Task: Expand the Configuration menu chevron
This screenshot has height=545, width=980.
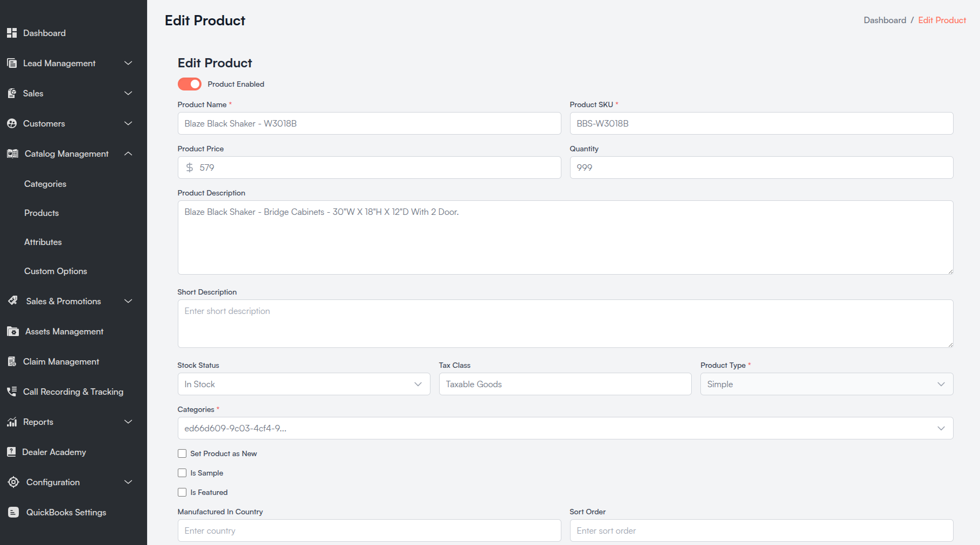Action: [x=128, y=482]
